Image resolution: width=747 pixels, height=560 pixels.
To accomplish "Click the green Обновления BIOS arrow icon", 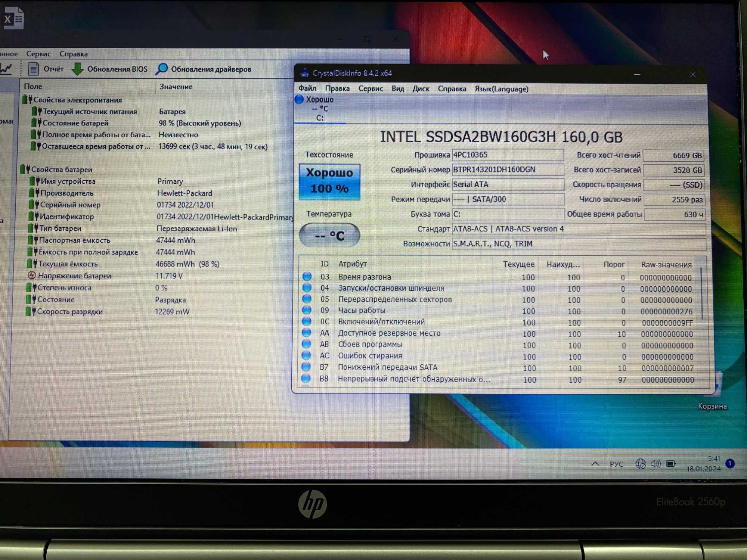I will pyautogui.click(x=77, y=69).
